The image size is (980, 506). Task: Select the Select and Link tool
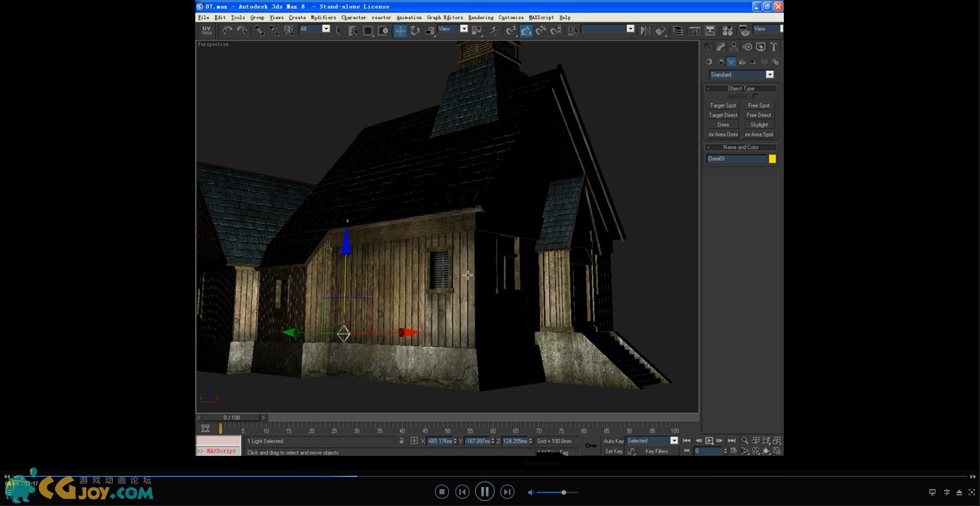260,31
